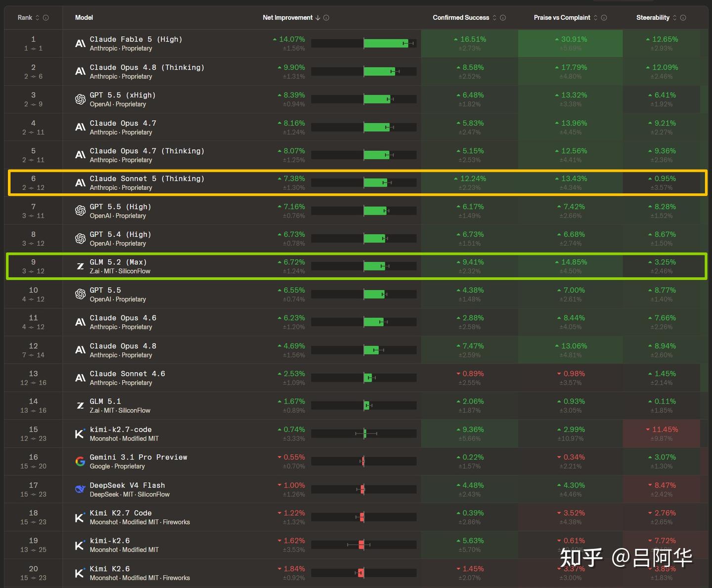The image size is (712, 588).
Task: Click the sort icon beside Praise vs Complaint
Action: 595,18
